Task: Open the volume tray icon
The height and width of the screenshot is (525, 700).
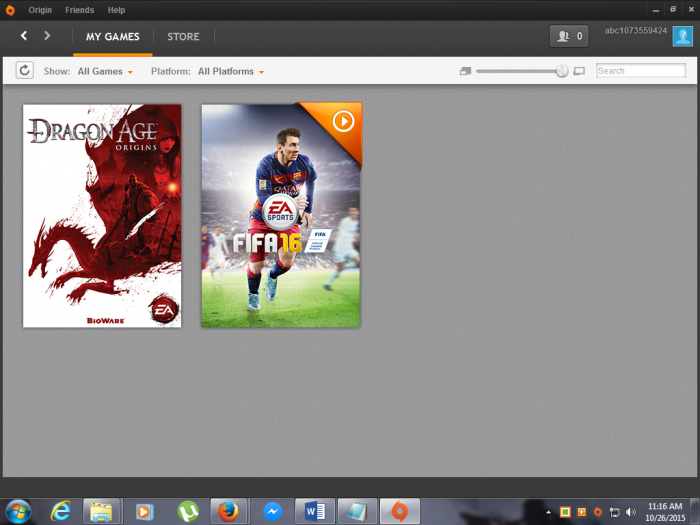Action: [631, 512]
